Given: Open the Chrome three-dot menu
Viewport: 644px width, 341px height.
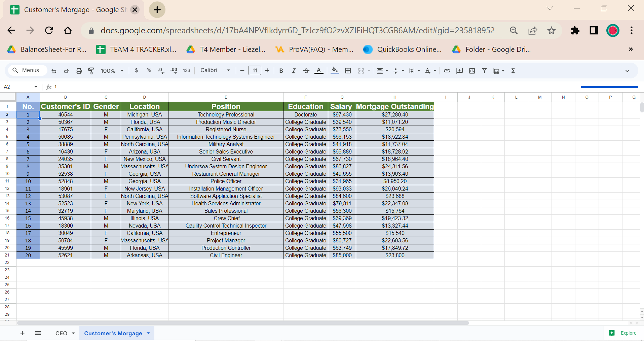Looking at the screenshot, I should pyautogui.click(x=632, y=31).
